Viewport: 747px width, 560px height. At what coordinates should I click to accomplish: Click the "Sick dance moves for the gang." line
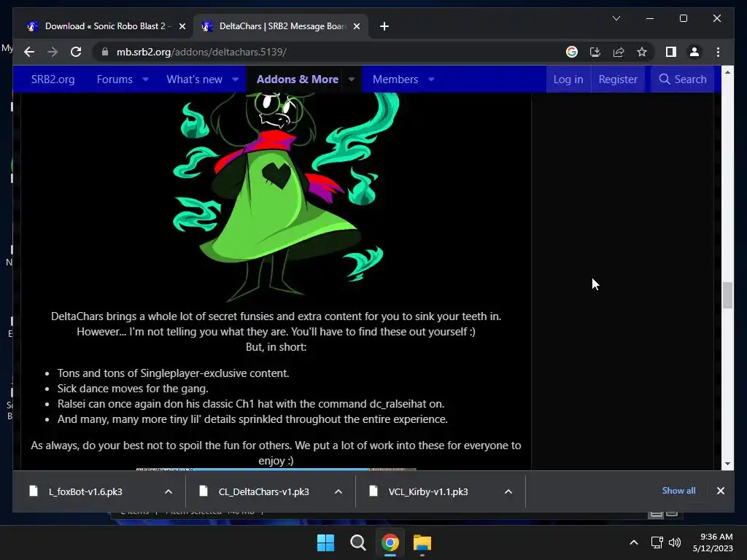[x=133, y=389]
